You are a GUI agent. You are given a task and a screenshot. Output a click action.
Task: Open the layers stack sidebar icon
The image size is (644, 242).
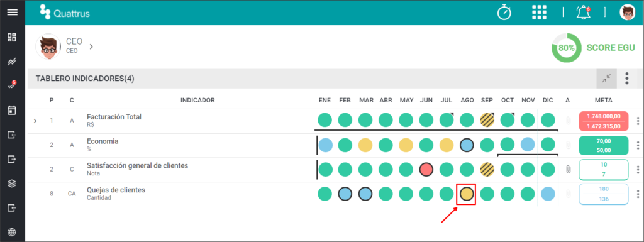click(12, 184)
